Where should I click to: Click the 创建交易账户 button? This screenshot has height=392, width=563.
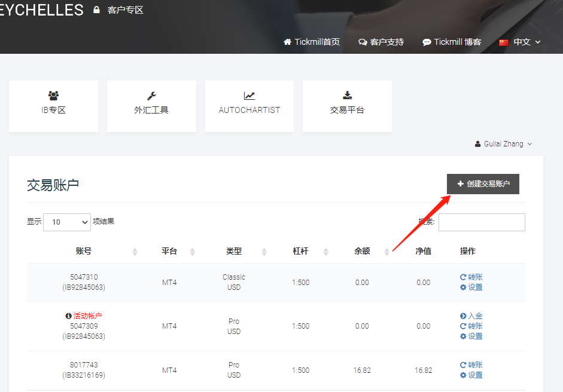coord(483,184)
